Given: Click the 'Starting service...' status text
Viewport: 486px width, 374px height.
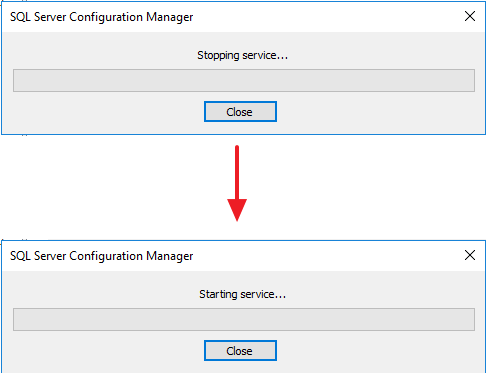Looking at the screenshot, I should point(242,294).
